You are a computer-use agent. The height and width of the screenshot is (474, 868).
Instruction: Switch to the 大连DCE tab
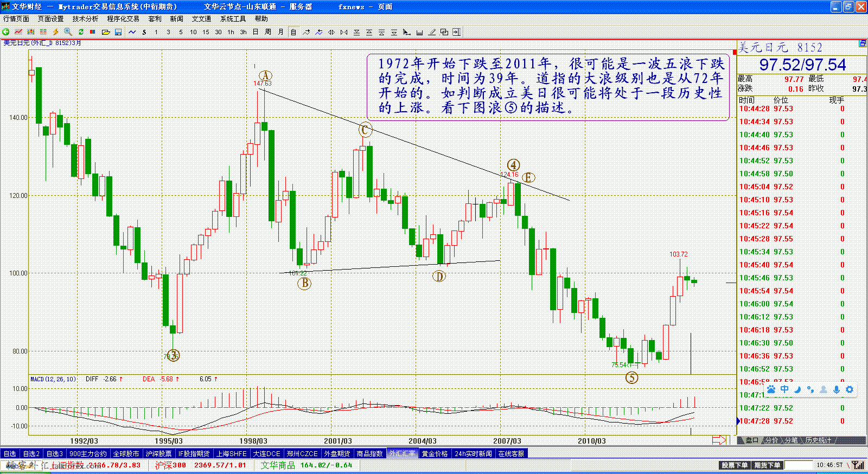click(x=266, y=453)
